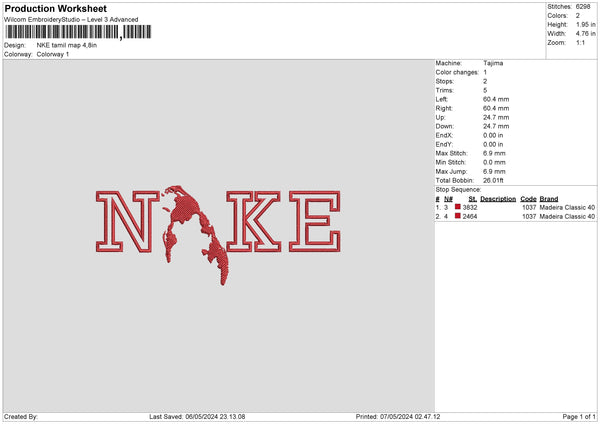Image resolution: width=600 pixels, height=424 pixels.
Task: Click the Trims value 5
Action: coord(485,90)
